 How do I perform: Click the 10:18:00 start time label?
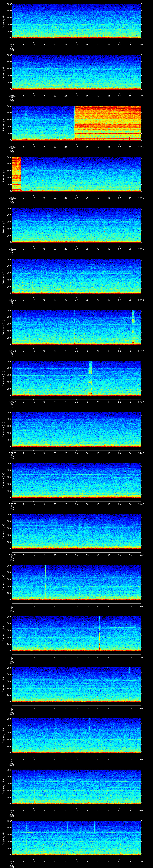(12, 249)
